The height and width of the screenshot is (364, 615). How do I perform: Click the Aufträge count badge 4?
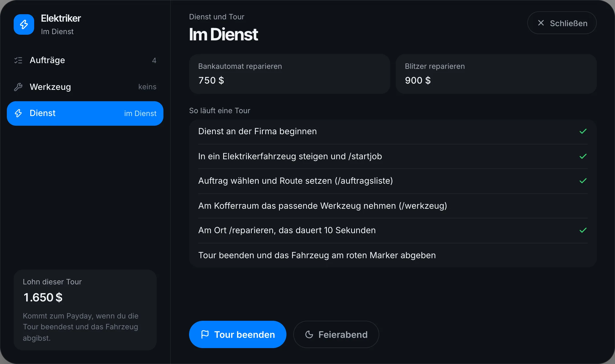[154, 60]
